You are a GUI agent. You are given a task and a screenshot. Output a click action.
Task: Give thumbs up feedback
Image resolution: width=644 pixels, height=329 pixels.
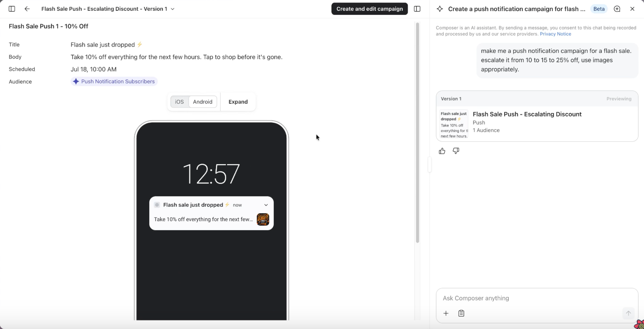tap(442, 151)
